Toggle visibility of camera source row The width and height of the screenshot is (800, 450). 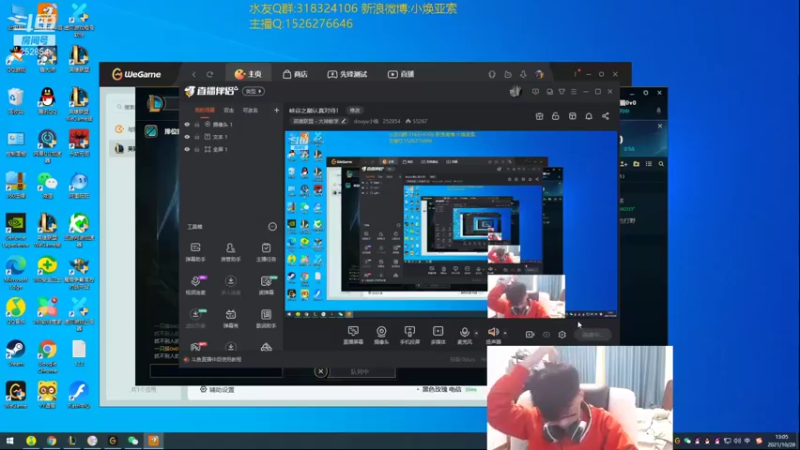coord(187,124)
